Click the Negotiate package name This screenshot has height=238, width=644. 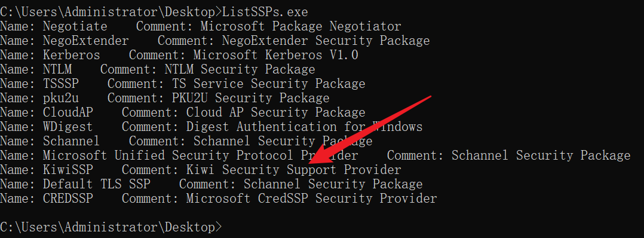pos(75,27)
